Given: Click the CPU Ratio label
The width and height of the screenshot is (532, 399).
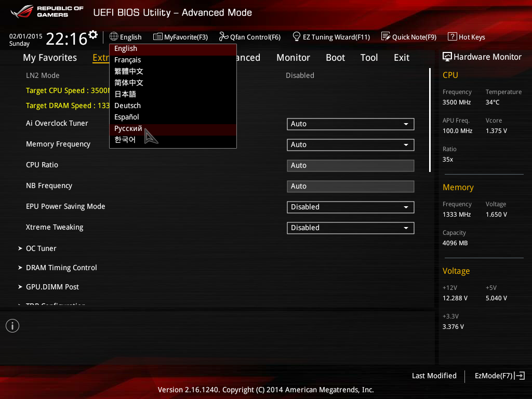Looking at the screenshot, I should (x=42, y=165).
